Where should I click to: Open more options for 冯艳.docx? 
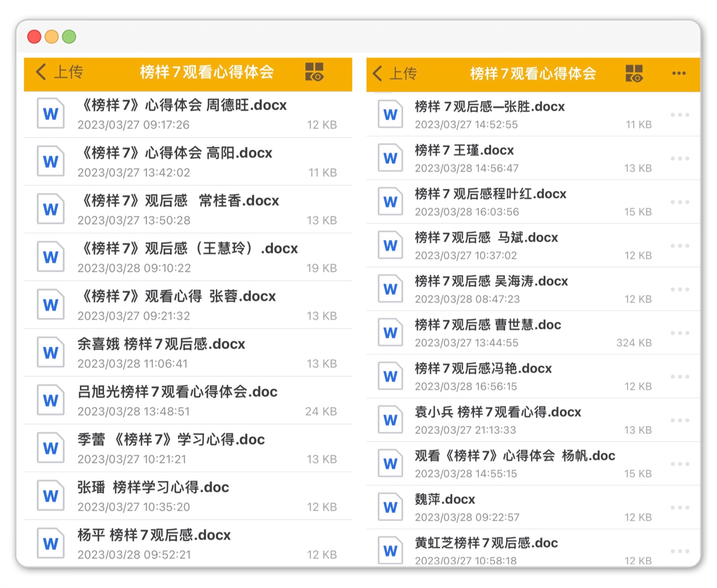point(680,376)
